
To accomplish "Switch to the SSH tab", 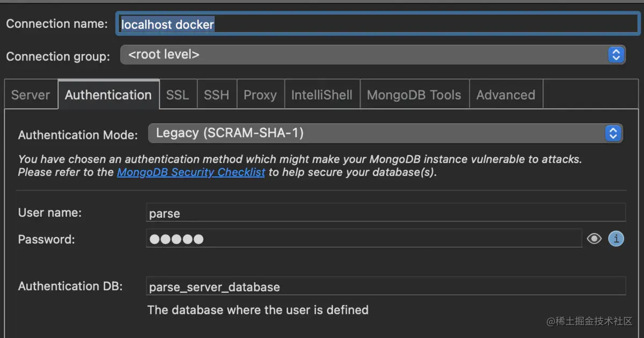I will pyautogui.click(x=216, y=95).
